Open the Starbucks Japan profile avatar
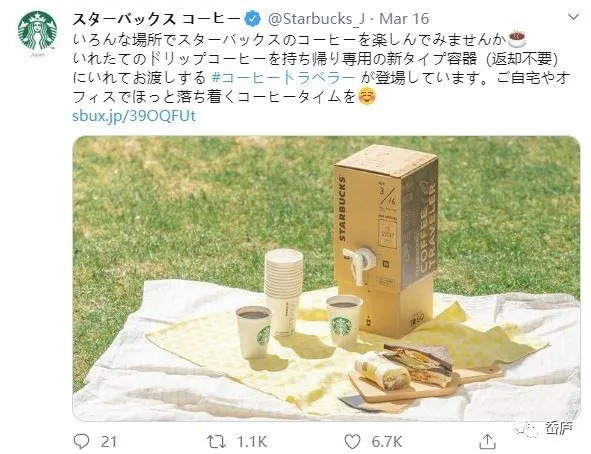 37,30
